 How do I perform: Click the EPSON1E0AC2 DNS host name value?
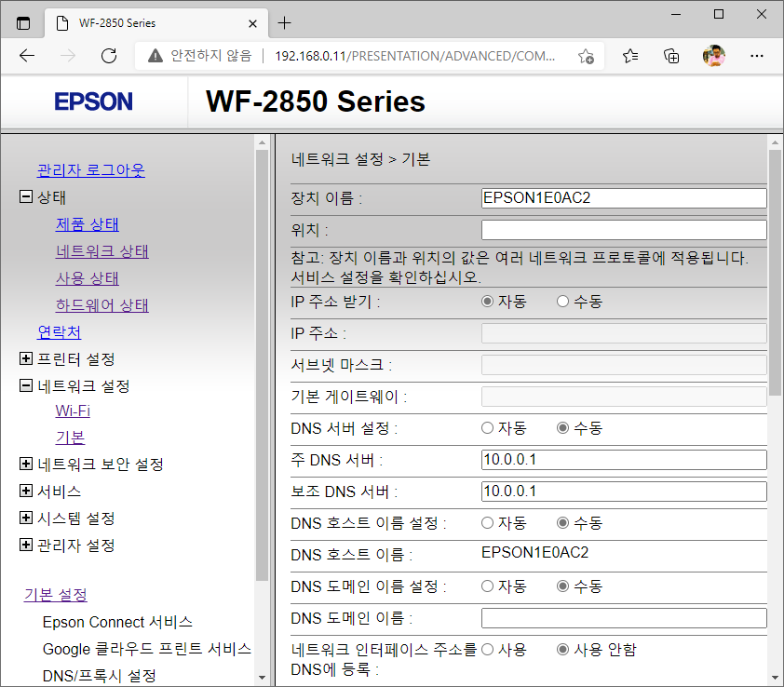(x=535, y=553)
